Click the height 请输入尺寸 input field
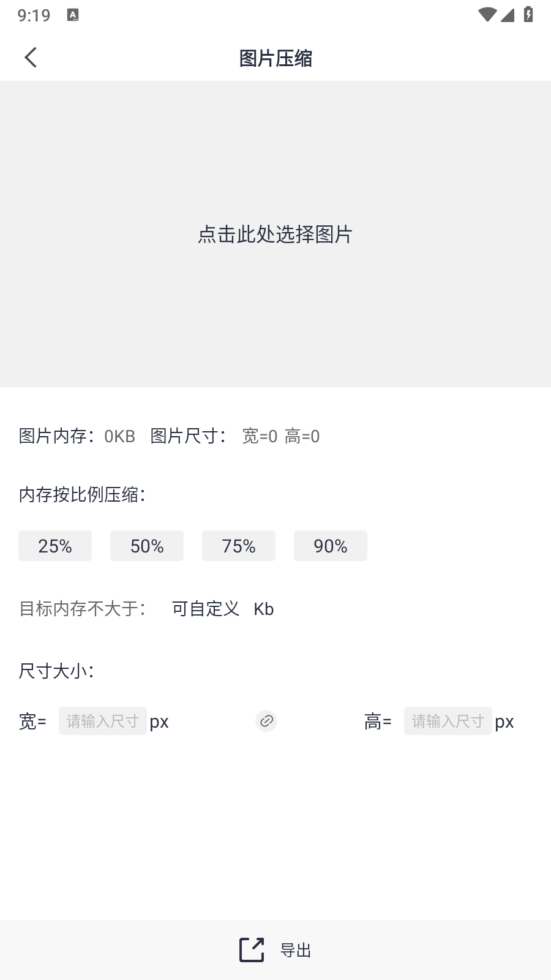The height and width of the screenshot is (980, 551). pos(448,721)
